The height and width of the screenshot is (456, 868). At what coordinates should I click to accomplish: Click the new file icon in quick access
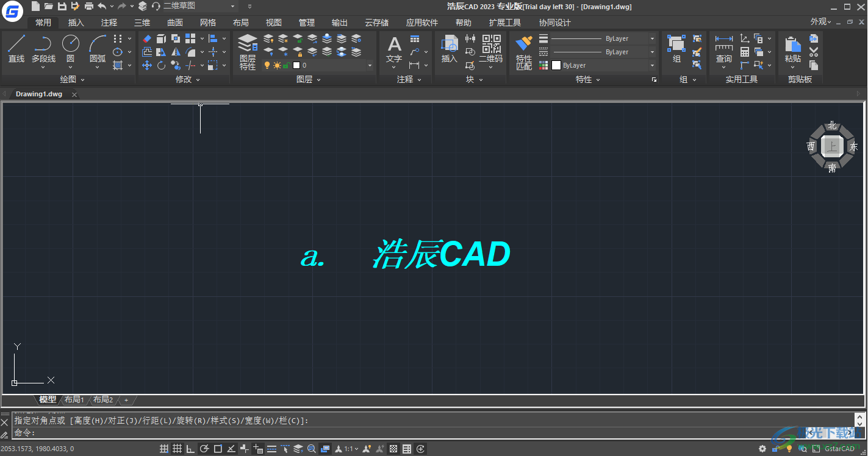coord(35,6)
